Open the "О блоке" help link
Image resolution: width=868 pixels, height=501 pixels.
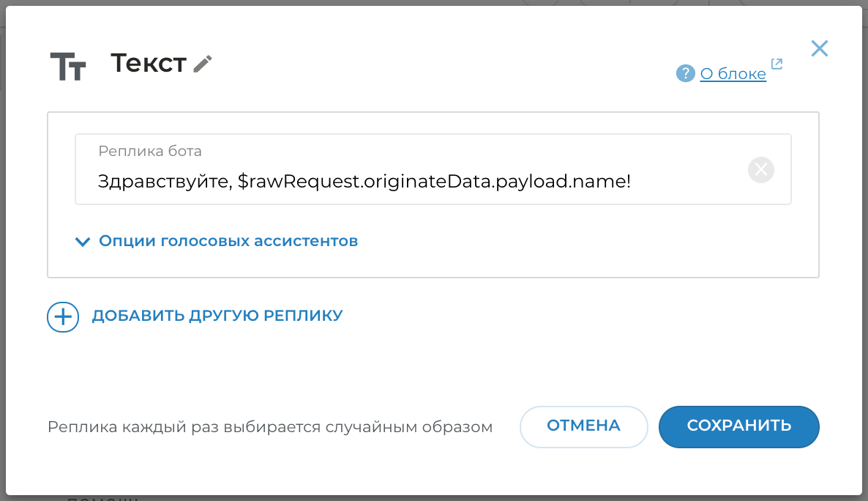[x=733, y=74]
